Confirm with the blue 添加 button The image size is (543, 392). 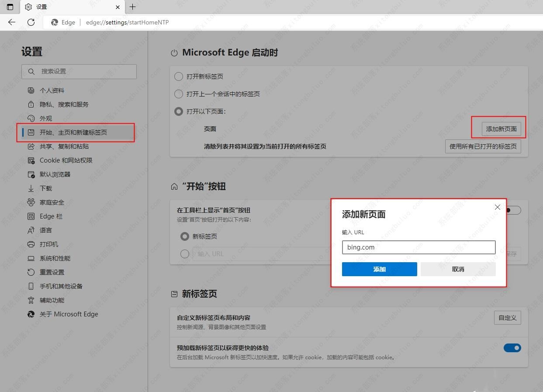[380, 269]
